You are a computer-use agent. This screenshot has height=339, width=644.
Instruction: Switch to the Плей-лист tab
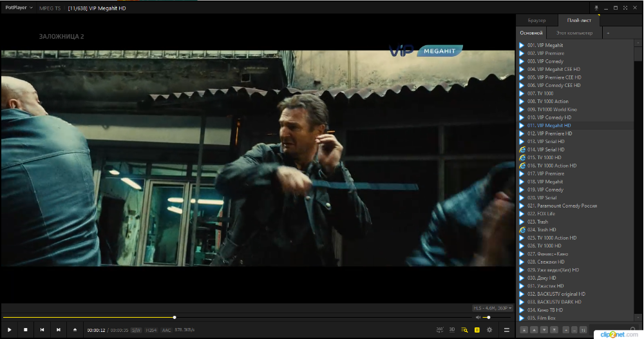579,20
